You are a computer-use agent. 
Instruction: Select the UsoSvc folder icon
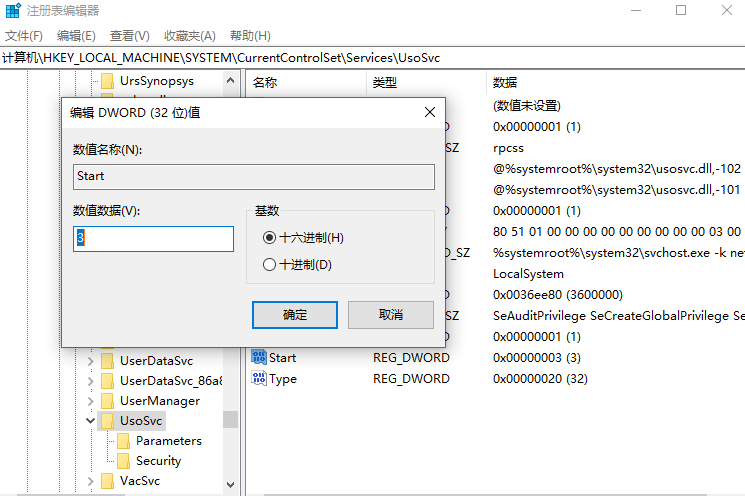(107, 420)
